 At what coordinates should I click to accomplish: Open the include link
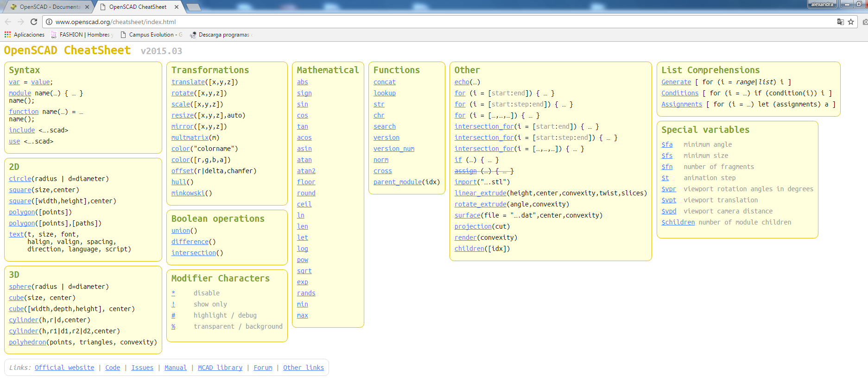tap(22, 130)
